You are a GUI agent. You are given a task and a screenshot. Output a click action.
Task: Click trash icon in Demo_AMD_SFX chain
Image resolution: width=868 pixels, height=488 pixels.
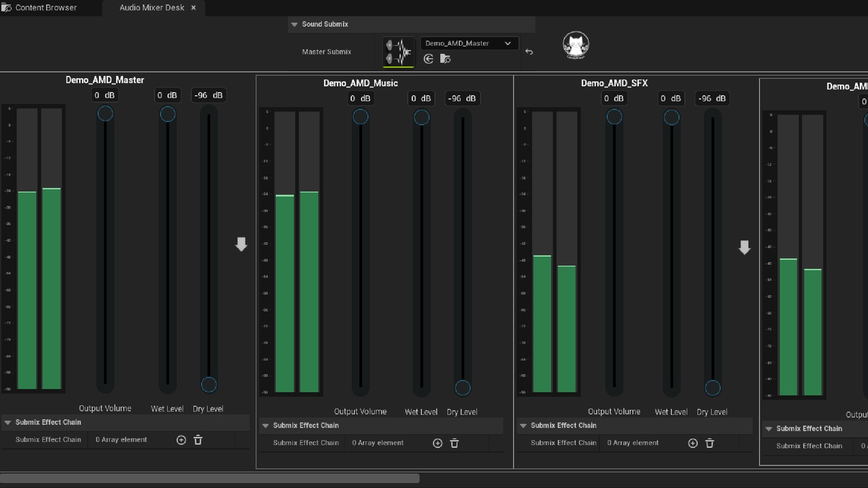click(709, 443)
